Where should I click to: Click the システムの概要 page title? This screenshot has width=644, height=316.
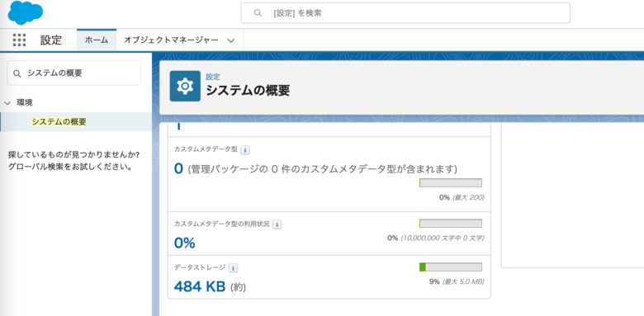pos(248,90)
